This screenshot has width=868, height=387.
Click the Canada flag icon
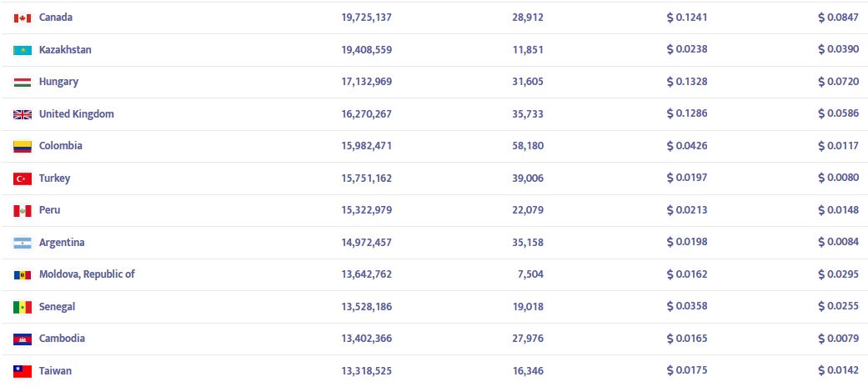point(23,18)
